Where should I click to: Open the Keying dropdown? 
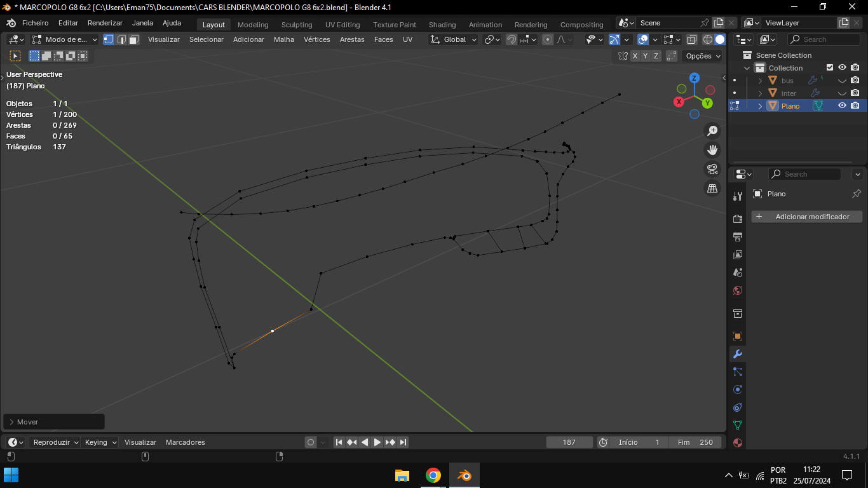tap(100, 442)
